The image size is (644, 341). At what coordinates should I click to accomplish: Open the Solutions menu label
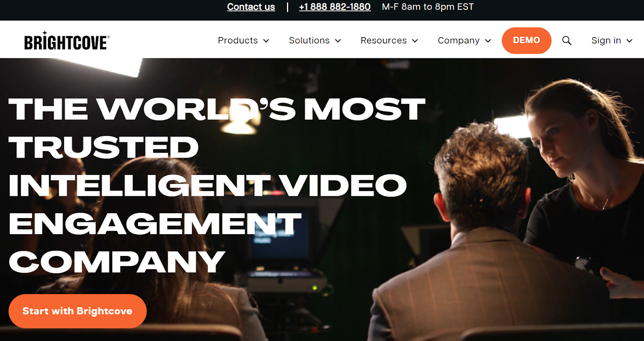(309, 41)
